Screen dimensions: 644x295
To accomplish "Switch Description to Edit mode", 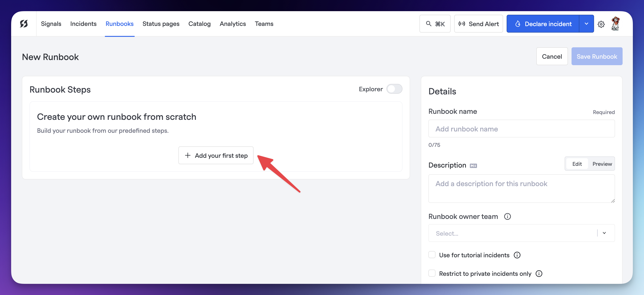I will point(577,164).
